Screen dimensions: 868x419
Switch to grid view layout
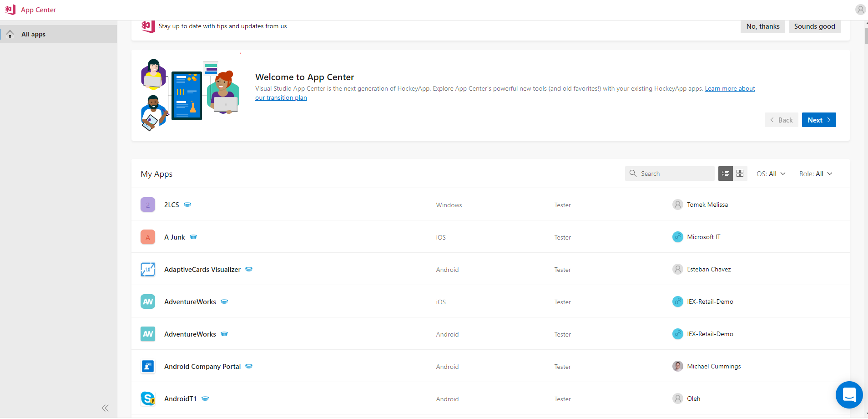coord(740,174)
